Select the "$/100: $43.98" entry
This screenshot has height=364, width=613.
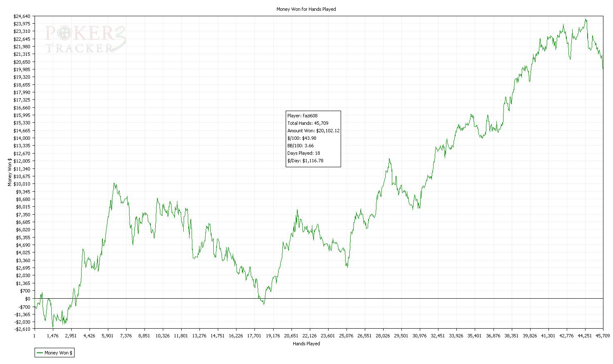tap(302, 138)
